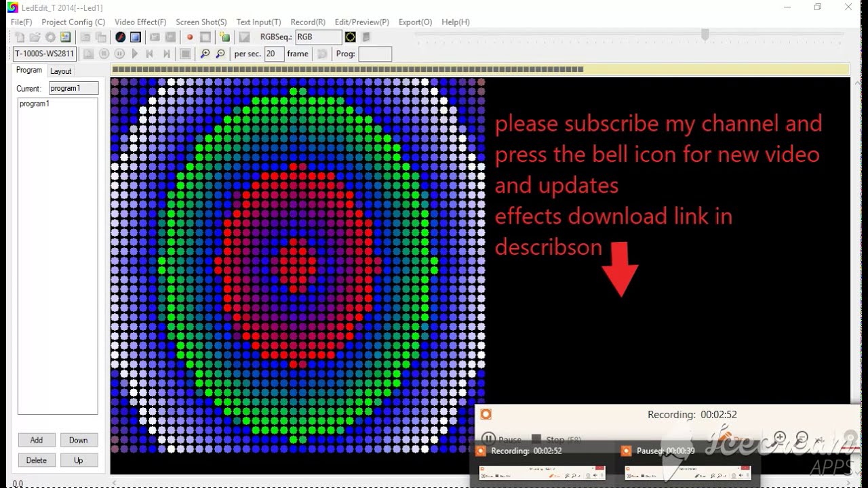Pause the Icecream screen recording
The image size is (868, 488).
(x=500, y=439)
